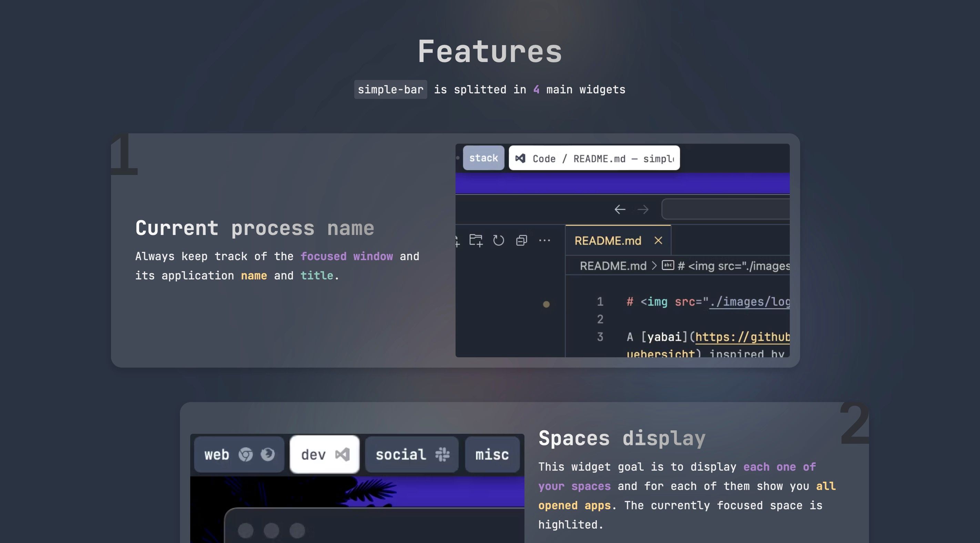Click the Code / README.md process title
Screen dimensions: 980x543
603,159
